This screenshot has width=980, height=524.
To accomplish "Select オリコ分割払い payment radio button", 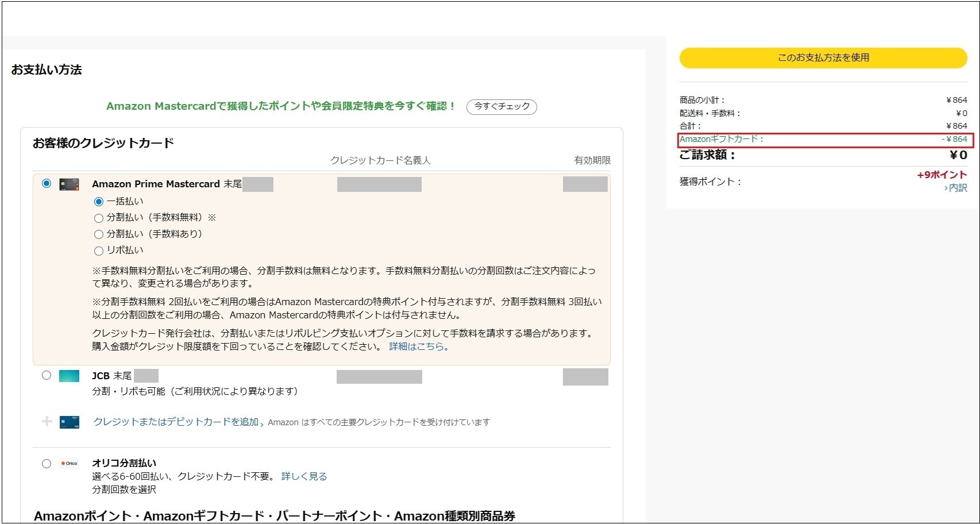I will tap(47, 464).
